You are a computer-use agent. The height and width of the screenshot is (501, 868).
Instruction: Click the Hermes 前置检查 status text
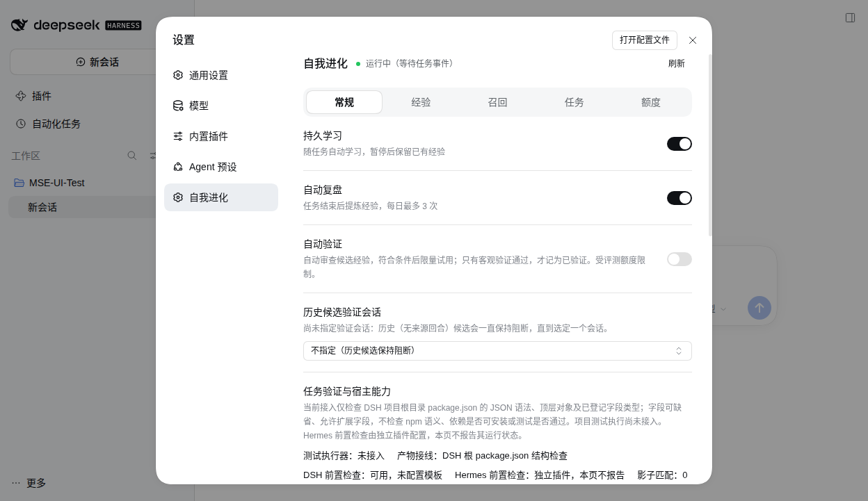540,475
